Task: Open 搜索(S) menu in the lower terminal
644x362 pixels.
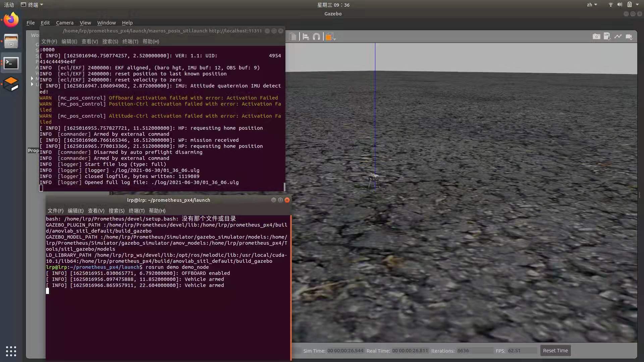Action: pyautogui.click(x=116, y=211)
